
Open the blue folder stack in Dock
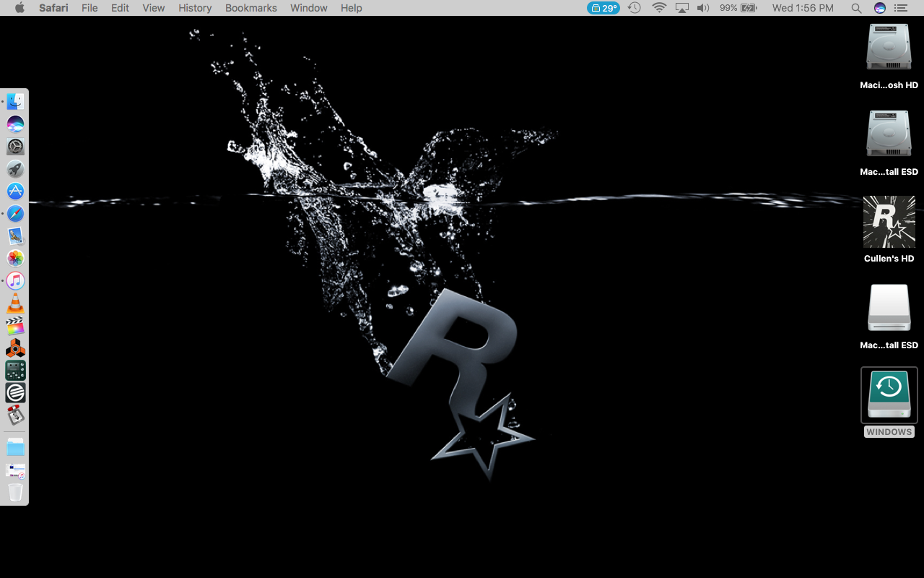[x=15, y=447]
